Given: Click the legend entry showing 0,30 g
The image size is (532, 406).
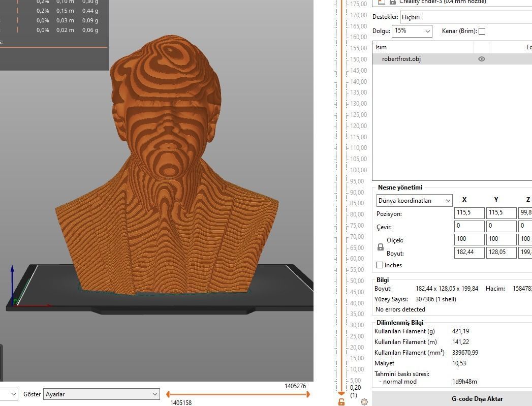Looking at the screenshot, I should pos(90,2).
